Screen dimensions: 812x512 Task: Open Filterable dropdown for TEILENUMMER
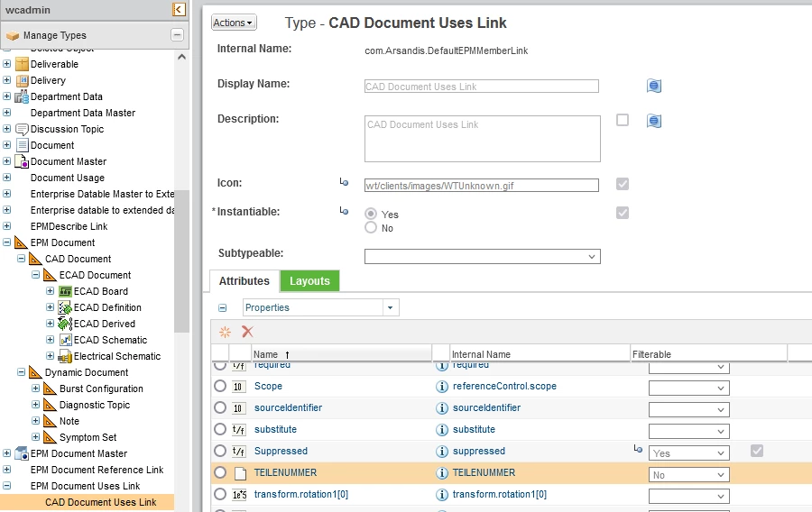tap(688, 475)
